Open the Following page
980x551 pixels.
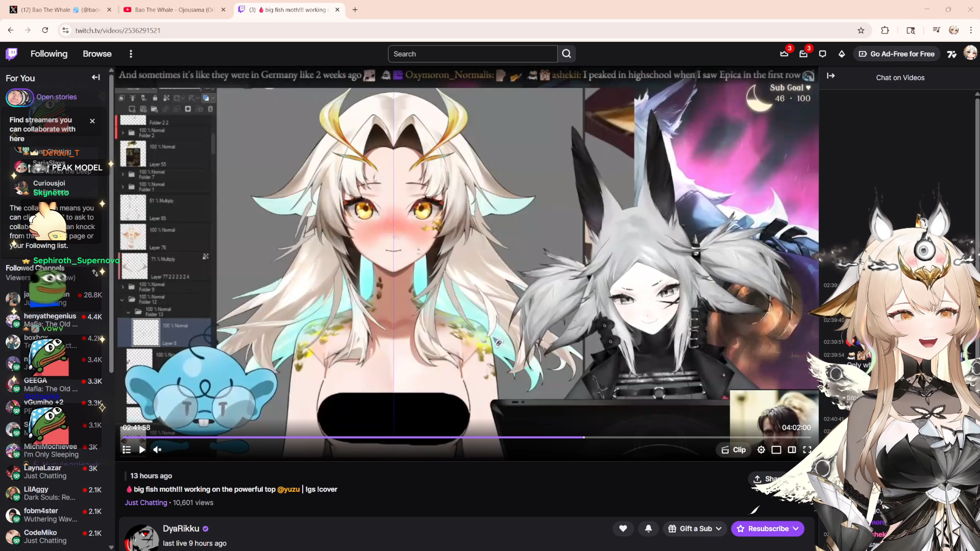tap(49, 54)
